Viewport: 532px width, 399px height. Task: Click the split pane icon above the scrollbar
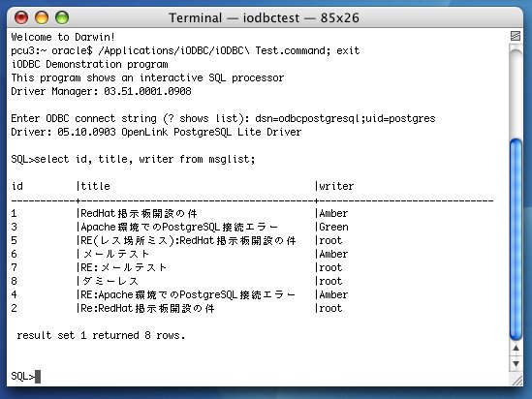516,36
